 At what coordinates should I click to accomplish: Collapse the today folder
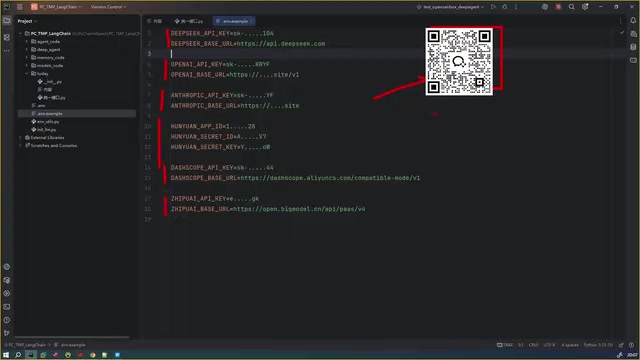[27, 73]
